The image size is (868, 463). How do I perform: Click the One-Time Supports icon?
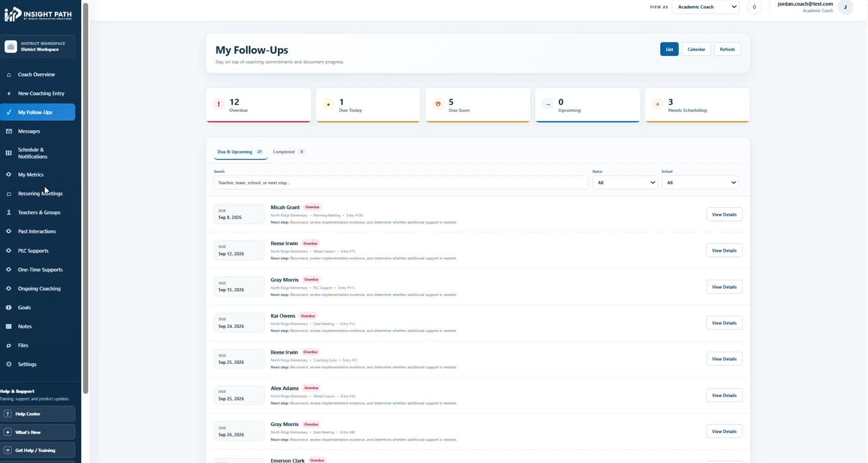tap(9, 270)
